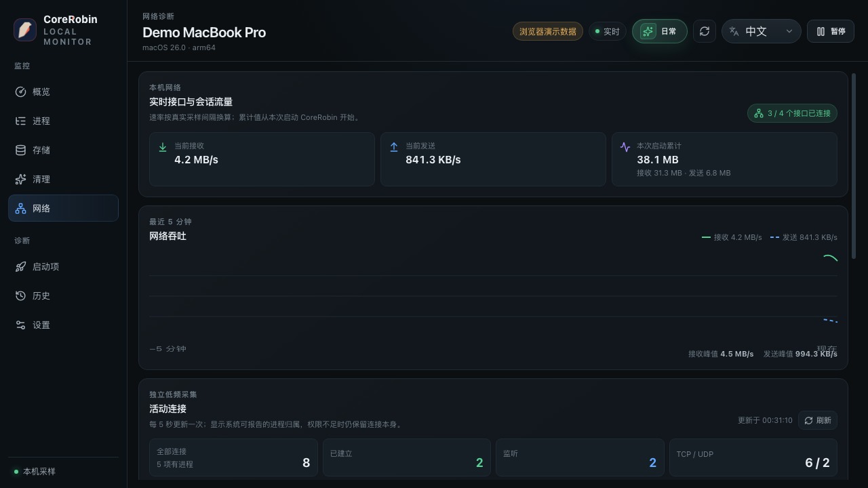Click the 浏览器演示数据 badge
The width and height of the screenshot is (868, 488).
[x=548, y=31]
